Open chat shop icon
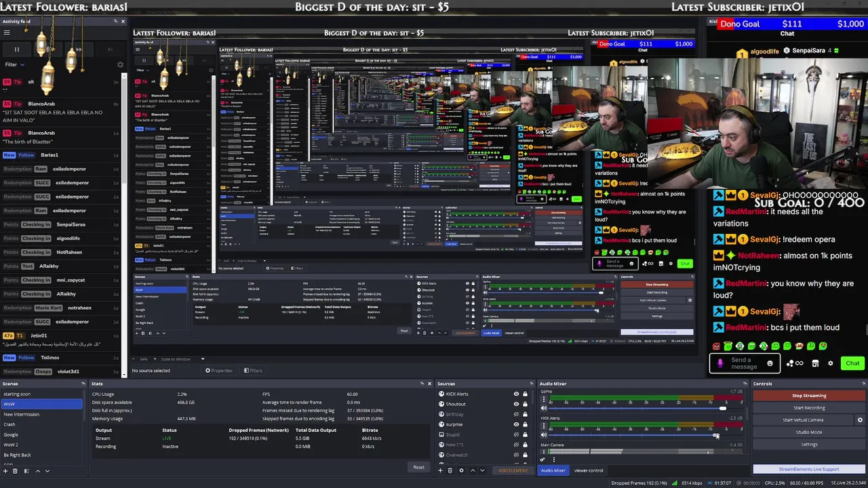The height and width of the screenshot is (488, 868). 815,363
